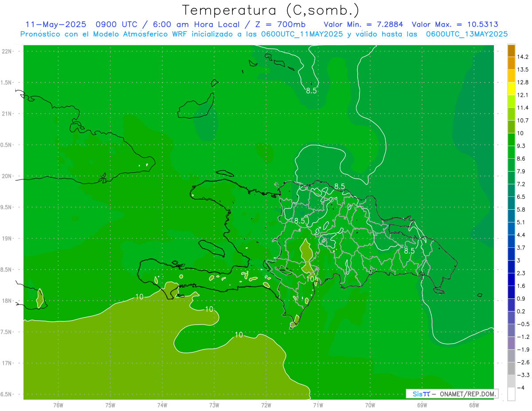Click the '18N' latitude axis label
This screenshot has width=532, height=411.
click(x=7, y=301)
